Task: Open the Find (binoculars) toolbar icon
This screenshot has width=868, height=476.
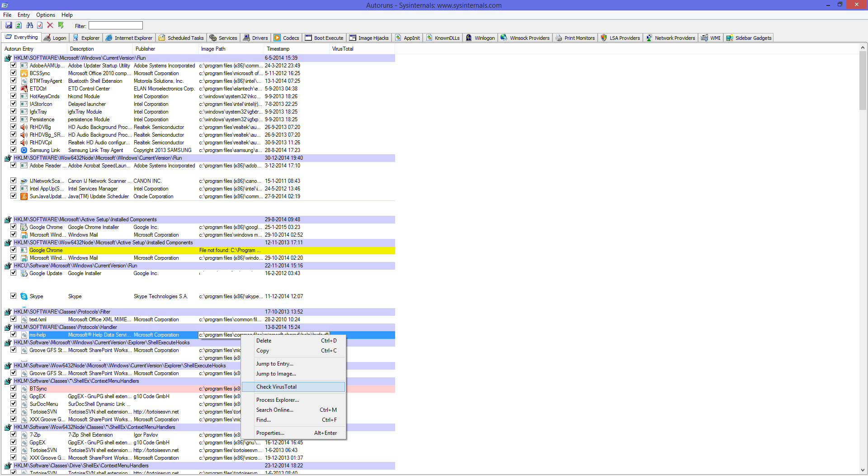Action: (29, 25)
